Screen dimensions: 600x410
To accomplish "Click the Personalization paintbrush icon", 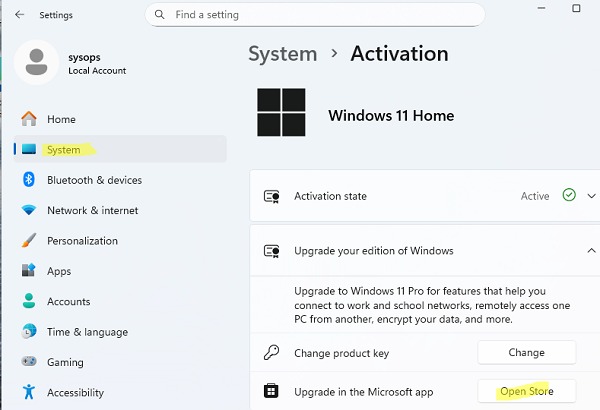I will click(29, 240).
